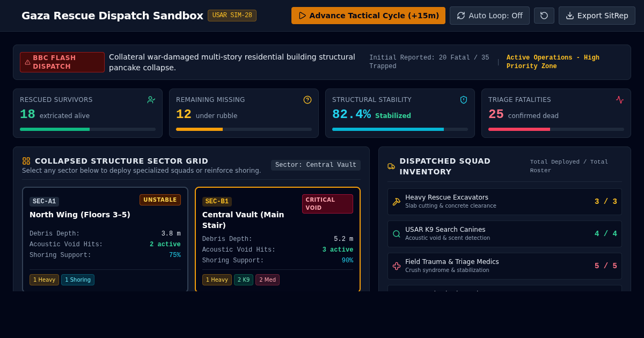Click the 5 / 5 medics count

(606, 266)
